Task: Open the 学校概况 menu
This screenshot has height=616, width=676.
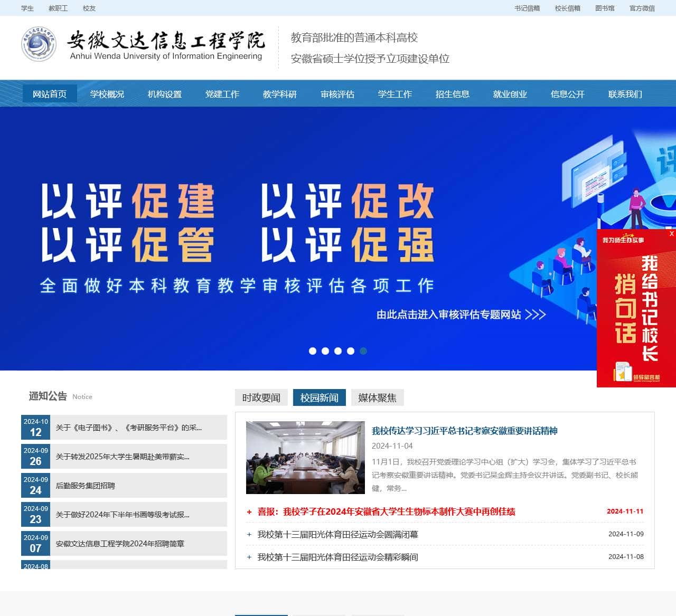Action: [x=107, y=94]
